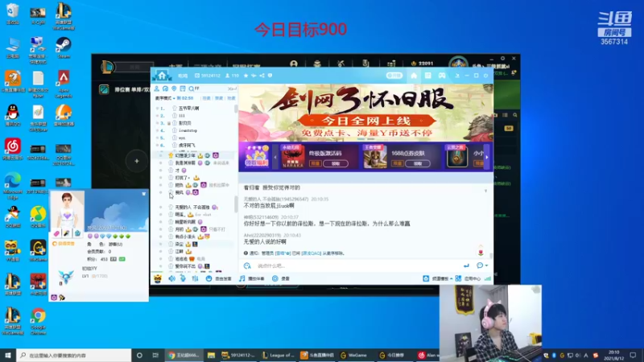Open the music accompaniment note icon
644x362 pixels.
click(x=242, y=278)
